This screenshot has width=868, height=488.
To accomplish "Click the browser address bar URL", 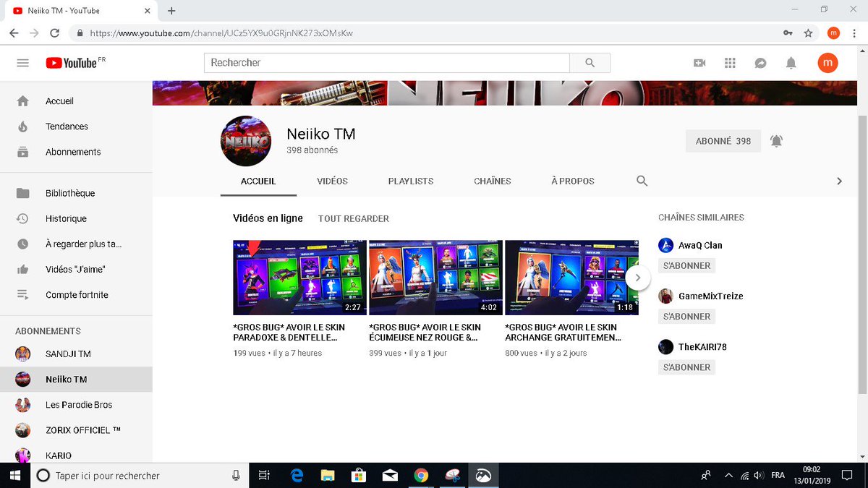I will (x=221, y=33).
